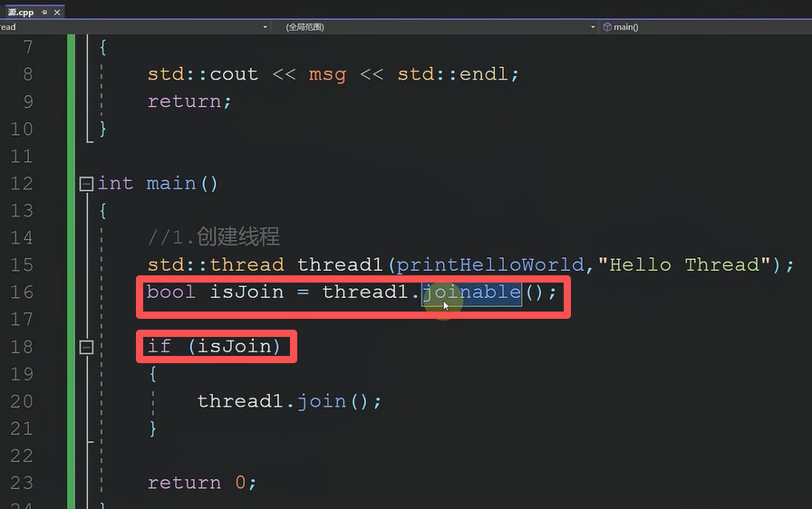Image resolution: width=812 pixels, height=509 pixels.
Task: Click the //1.创建线程 comment
Action: (213, 237)
